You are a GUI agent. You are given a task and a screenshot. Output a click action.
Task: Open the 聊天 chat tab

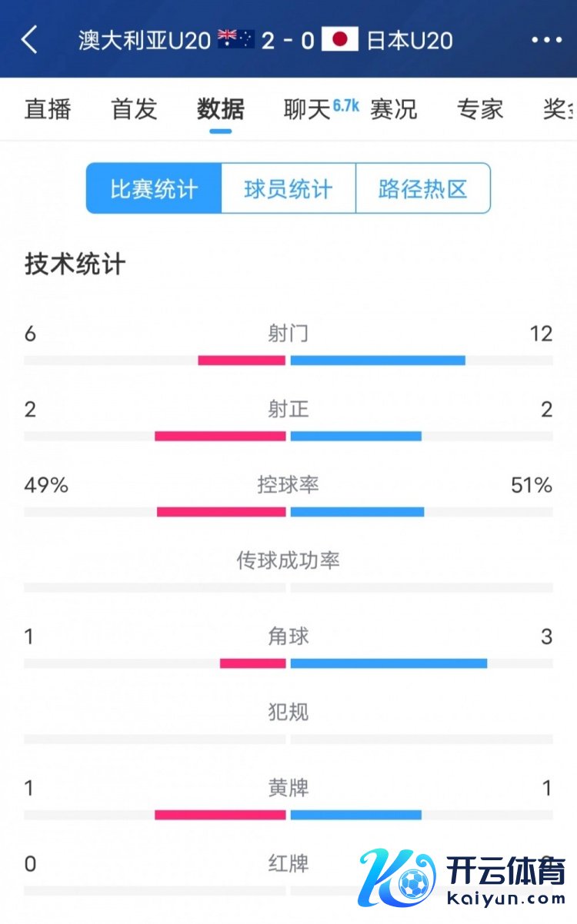308,109
